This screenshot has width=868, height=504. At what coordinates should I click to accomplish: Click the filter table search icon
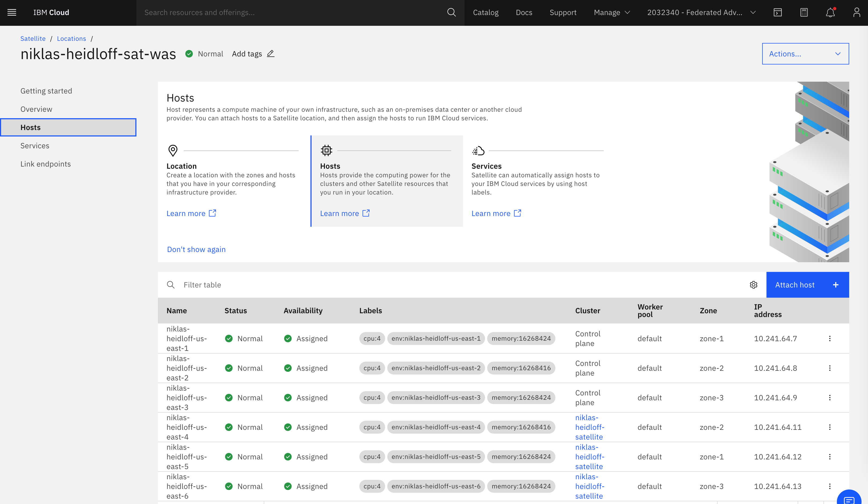point(171,285)
